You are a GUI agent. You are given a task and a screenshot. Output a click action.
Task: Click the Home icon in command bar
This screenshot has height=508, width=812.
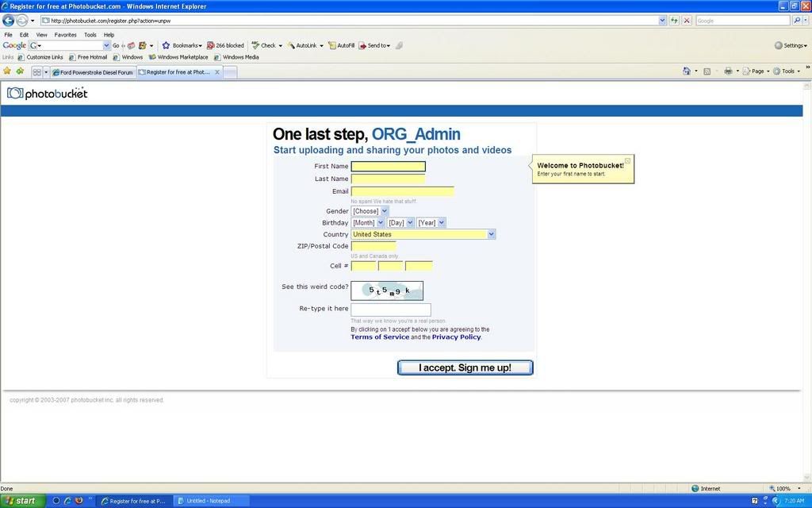(x=687, y=71)
